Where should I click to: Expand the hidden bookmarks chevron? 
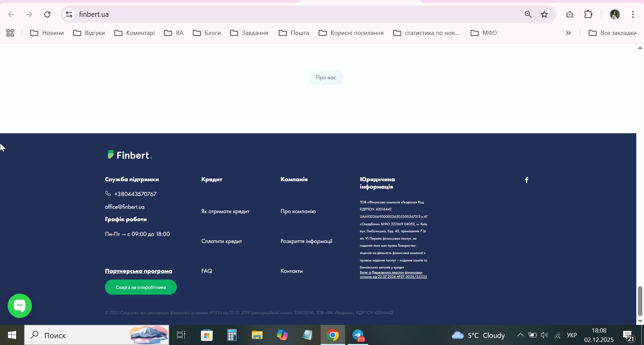pos(569,33)
